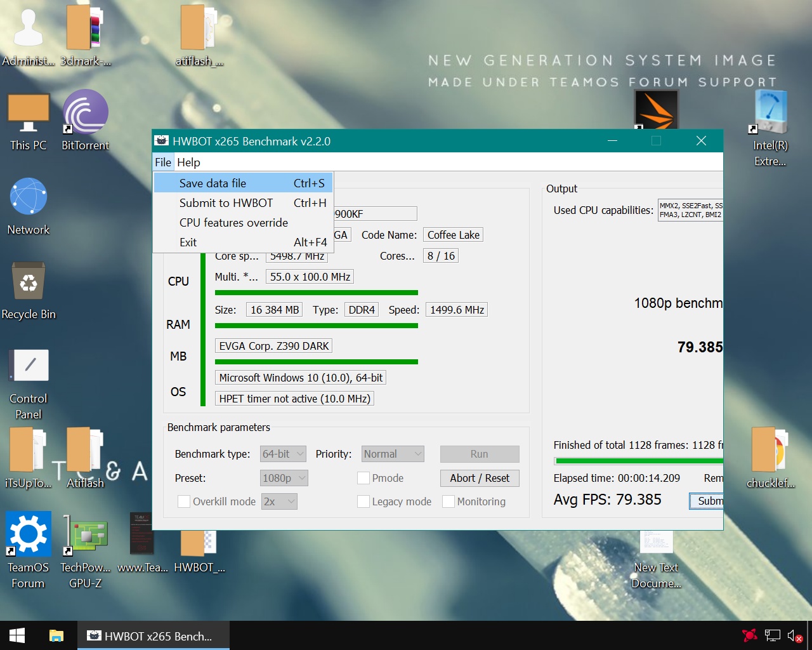This screenshot has height=650, width=812.
Task: Open the 3dmark archive icon
Action: (85, 35)
